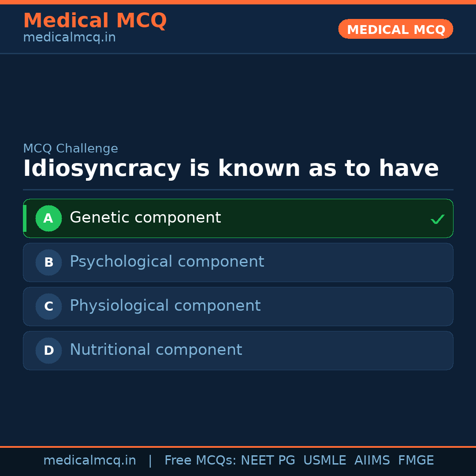Choose the "Psychological component" answer text

(167, 262)
